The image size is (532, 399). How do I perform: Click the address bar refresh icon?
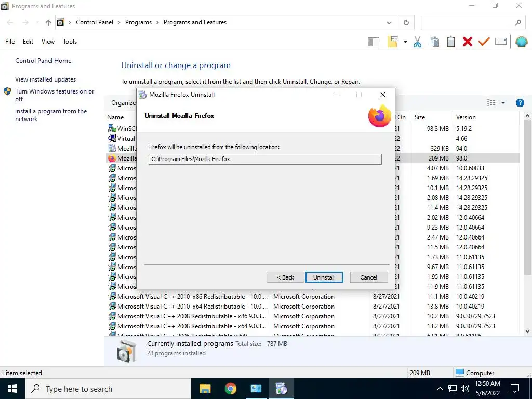[x=406, y=22]
